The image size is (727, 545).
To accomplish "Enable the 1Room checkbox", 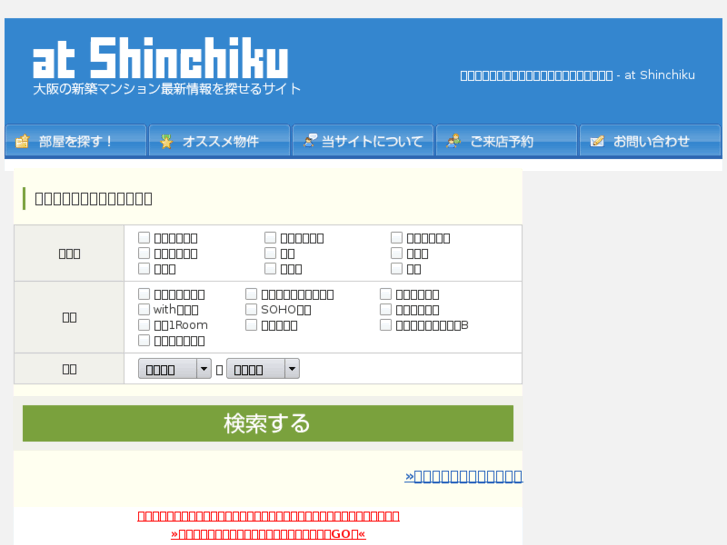I will (144, 325).
